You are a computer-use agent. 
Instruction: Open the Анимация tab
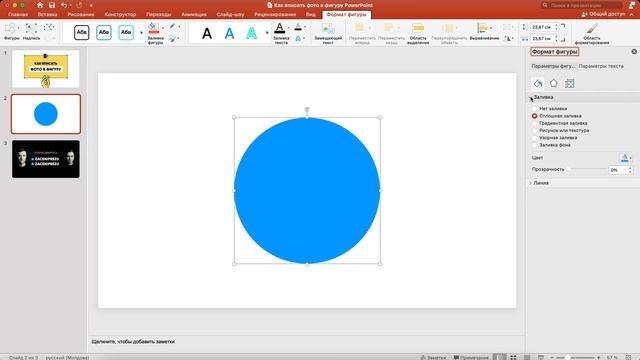coord(194,14)
